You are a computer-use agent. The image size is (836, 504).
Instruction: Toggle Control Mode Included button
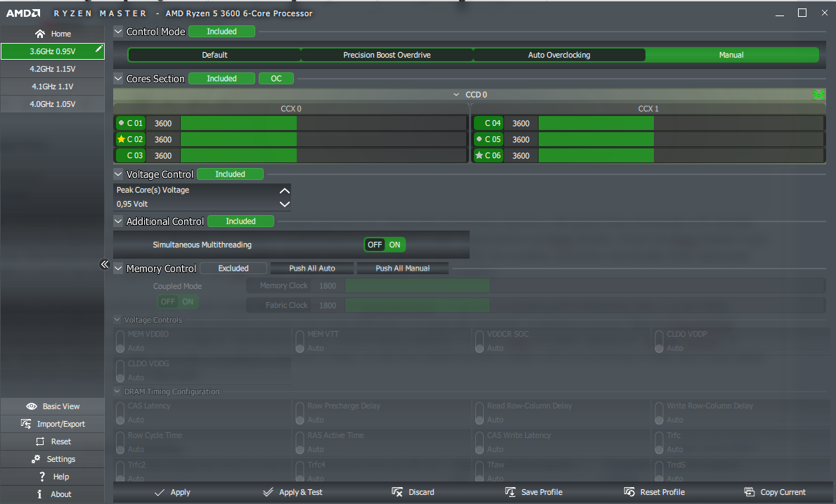(221, 32)
